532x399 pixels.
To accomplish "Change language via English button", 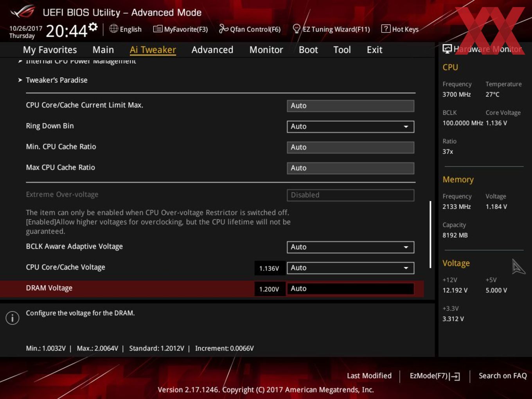I will (x=126, y=29).
